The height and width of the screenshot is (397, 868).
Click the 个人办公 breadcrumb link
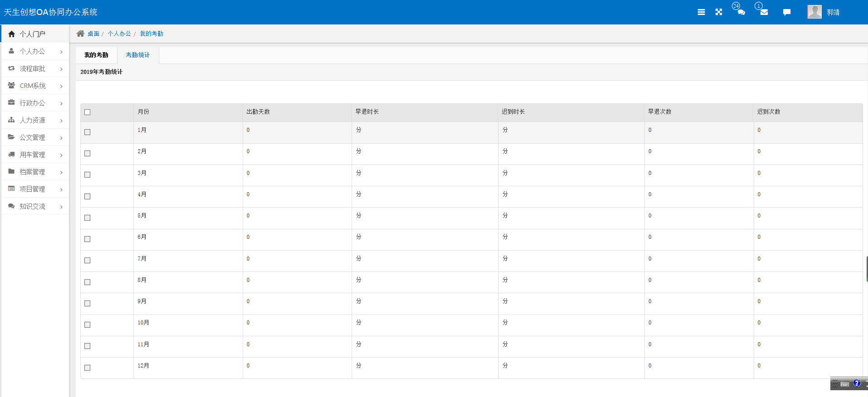point(119,34)
